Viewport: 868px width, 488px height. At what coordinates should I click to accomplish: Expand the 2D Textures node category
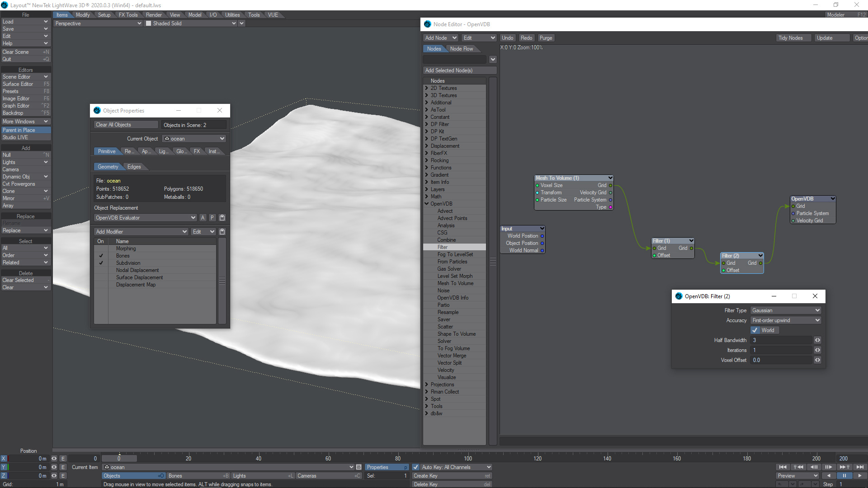point(426,88)
